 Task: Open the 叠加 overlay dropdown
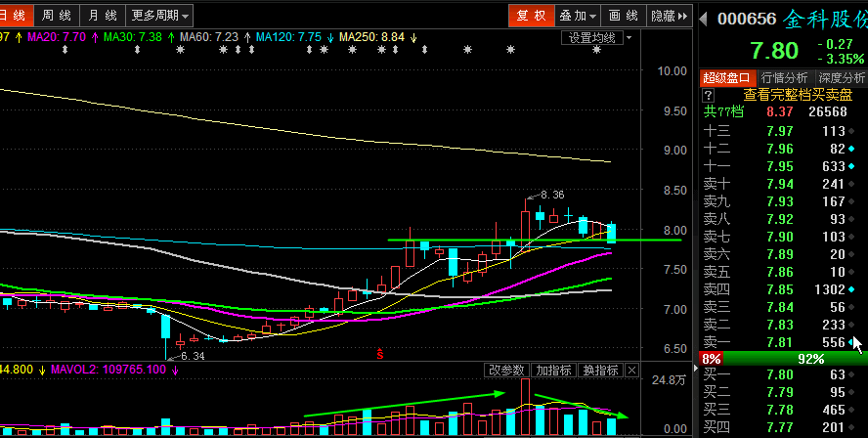click(578, 16)
